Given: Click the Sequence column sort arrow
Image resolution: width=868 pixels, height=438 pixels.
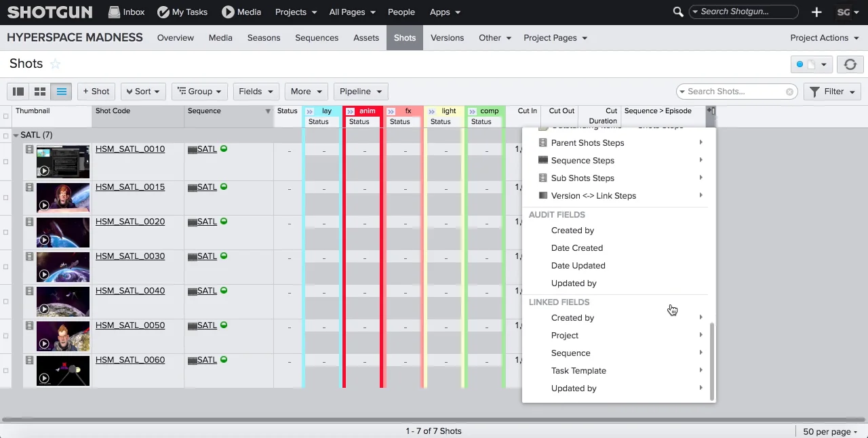Looking at the screenshot, I should click(268, 111).
